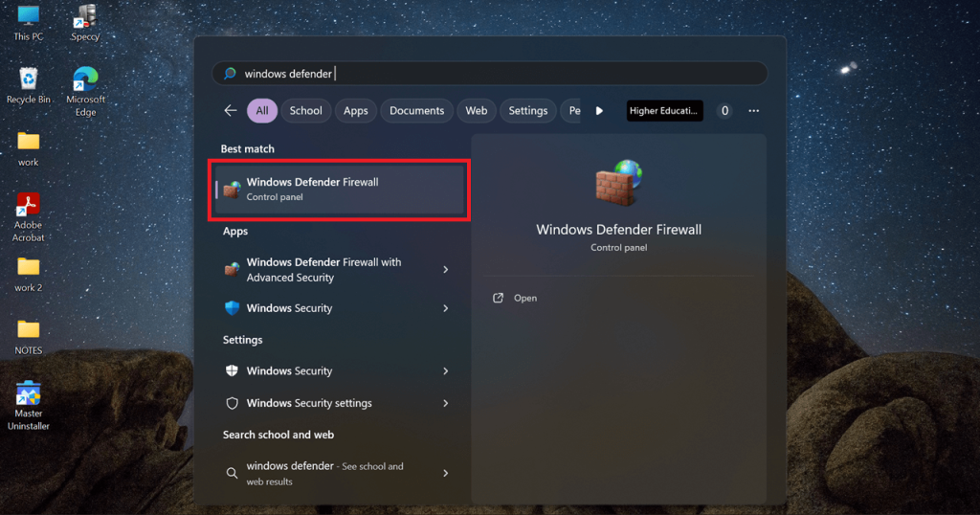Select the All filter tab
This screenshot has height=515, width=980.
(262, 111)
